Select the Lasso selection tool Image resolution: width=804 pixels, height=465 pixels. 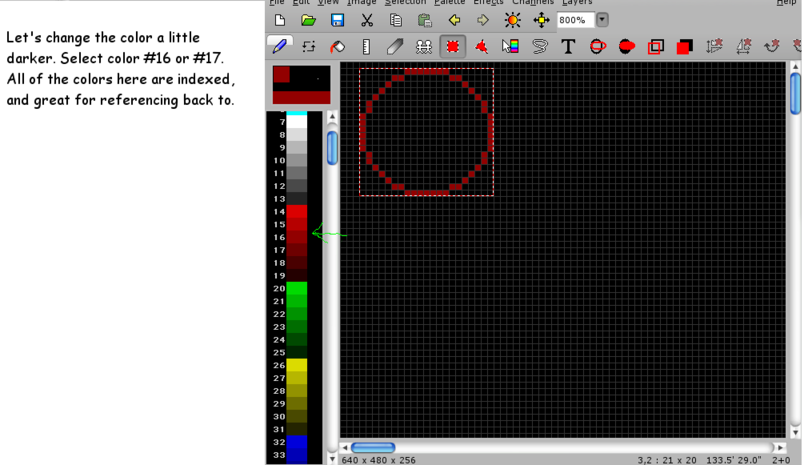click(x=539, y=46)
